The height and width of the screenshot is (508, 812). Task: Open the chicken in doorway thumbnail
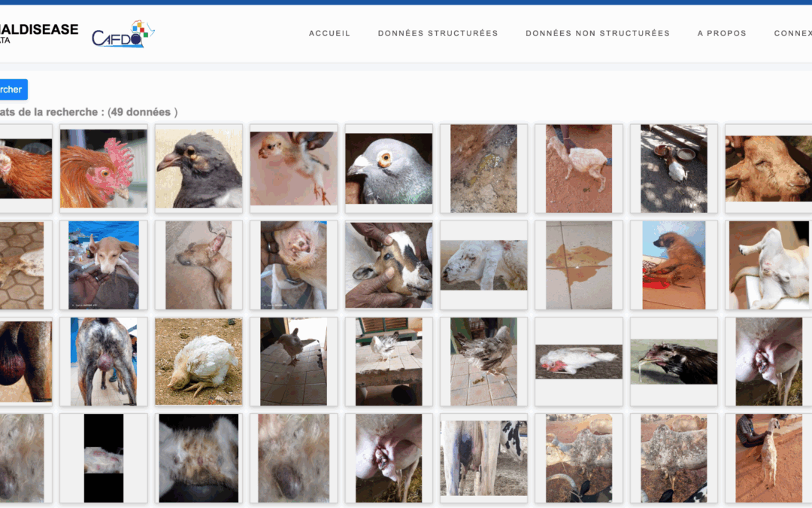tap(294, 361)
